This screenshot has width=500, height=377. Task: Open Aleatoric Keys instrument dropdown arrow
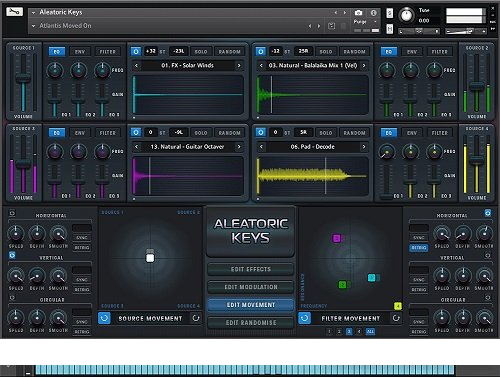(33, 13)
